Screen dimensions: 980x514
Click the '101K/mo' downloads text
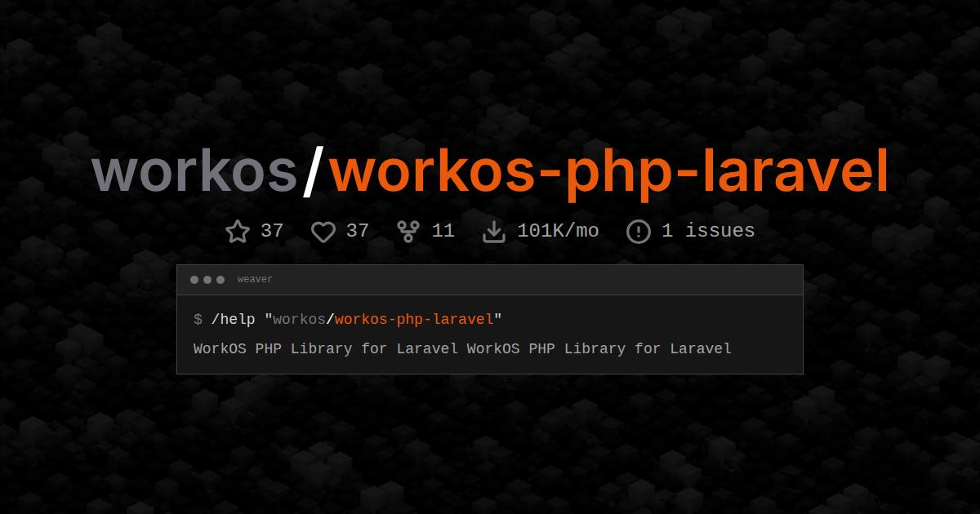pyautogui.click(x=558, y=231)
